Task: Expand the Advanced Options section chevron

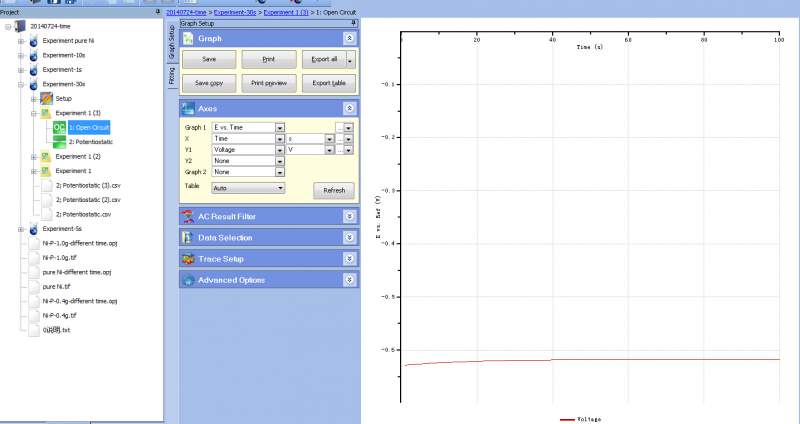Action: (x=349, y=280)
